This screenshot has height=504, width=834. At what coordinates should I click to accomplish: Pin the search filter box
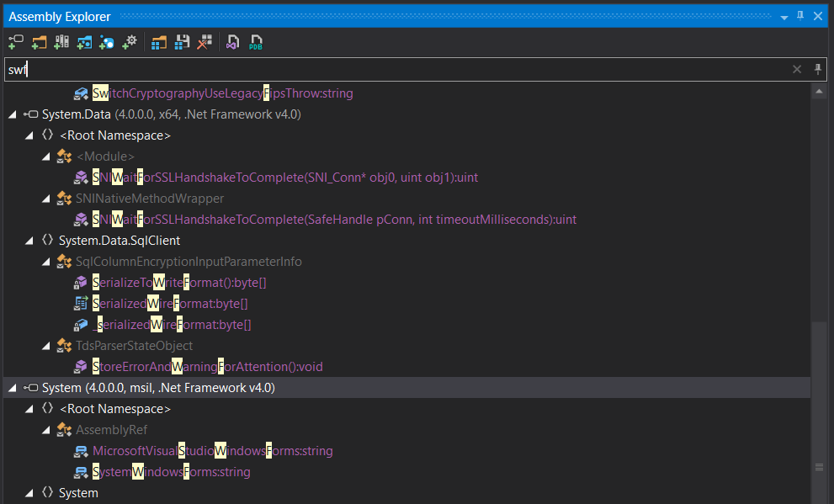pyautogui.click(x=817, y=69)
